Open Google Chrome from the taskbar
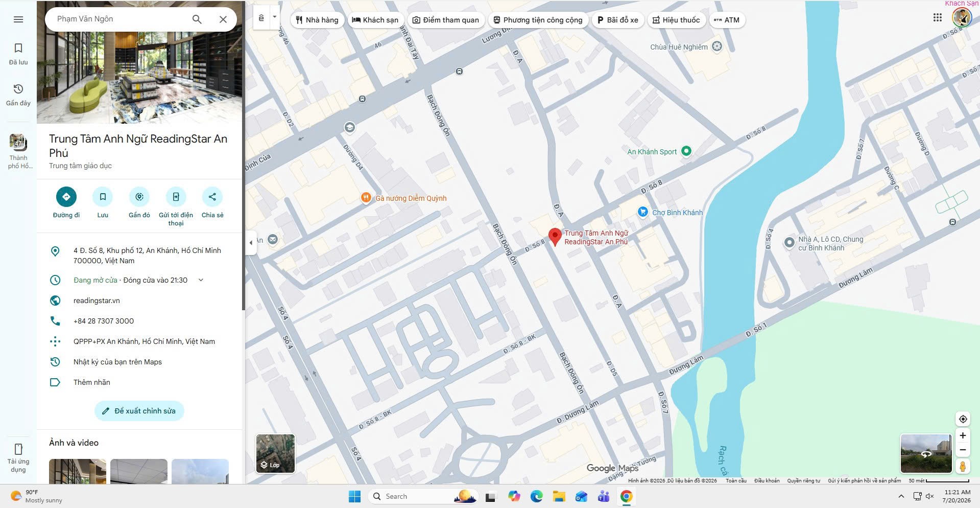 [x=627, y=496]
